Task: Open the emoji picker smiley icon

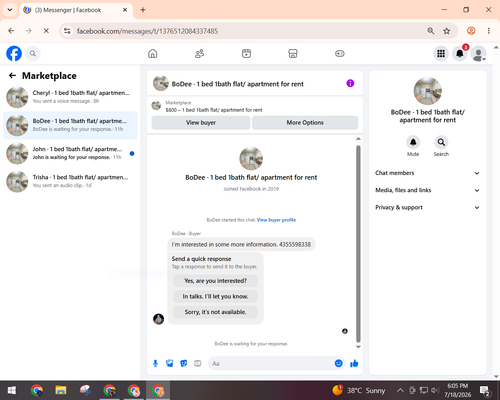Action: [x=338, y=363]
